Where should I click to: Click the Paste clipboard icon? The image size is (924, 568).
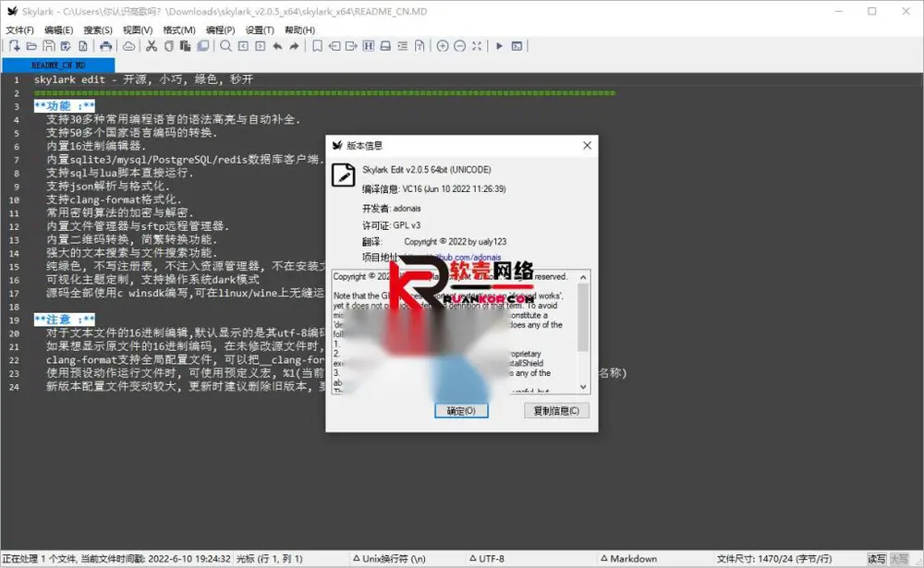pos(186,46)
